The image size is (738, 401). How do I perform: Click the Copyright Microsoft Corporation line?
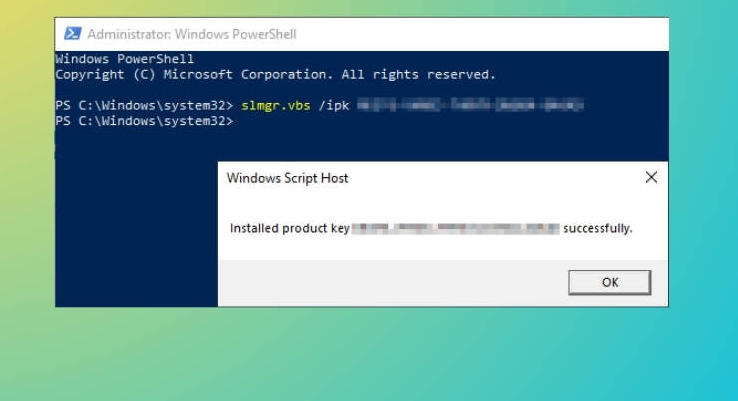275,74
